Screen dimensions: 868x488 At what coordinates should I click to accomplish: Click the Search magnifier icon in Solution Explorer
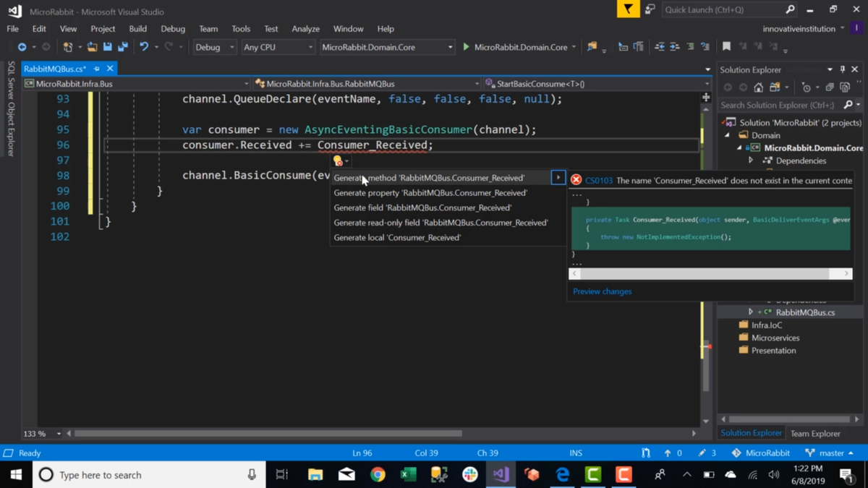coord(848,105)
